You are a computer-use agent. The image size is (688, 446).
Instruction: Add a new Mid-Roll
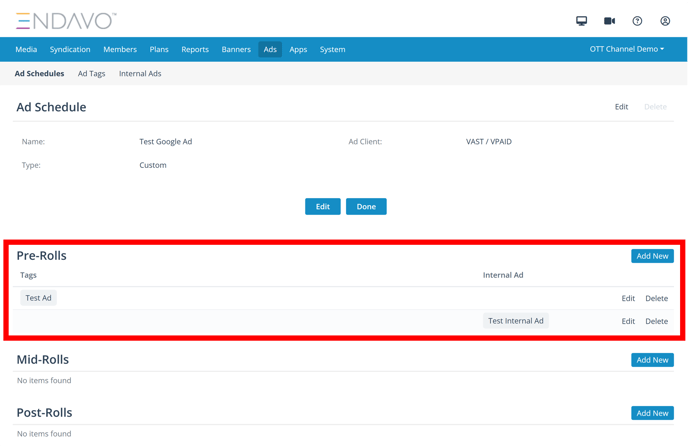click(x=652, y=360)
